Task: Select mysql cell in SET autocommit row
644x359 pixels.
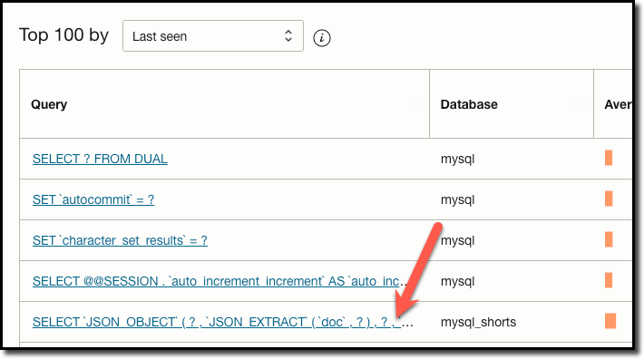Action: [457, 199]
